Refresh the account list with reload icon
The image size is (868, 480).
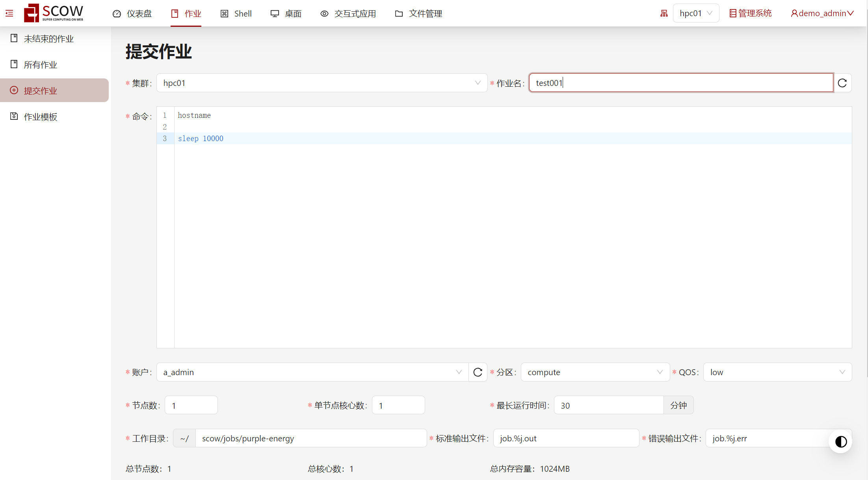coord(478,372)
